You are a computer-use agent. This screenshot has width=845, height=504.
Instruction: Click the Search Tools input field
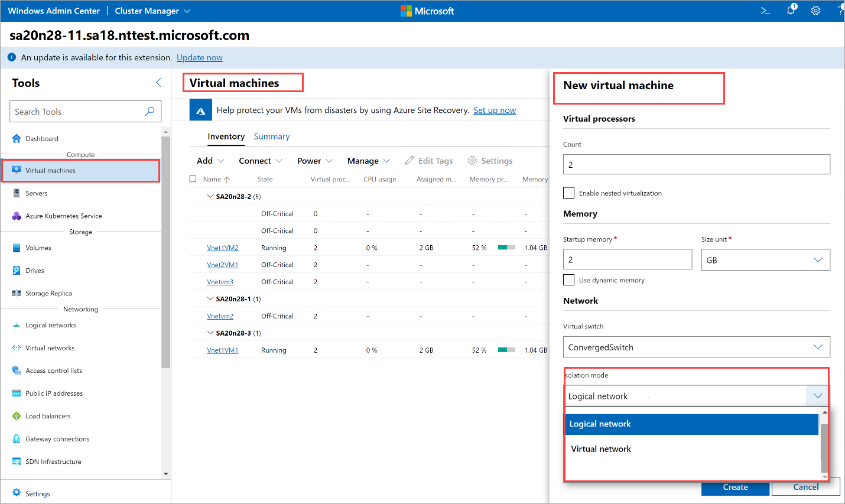pyautogui.click(x=77, y=112)
